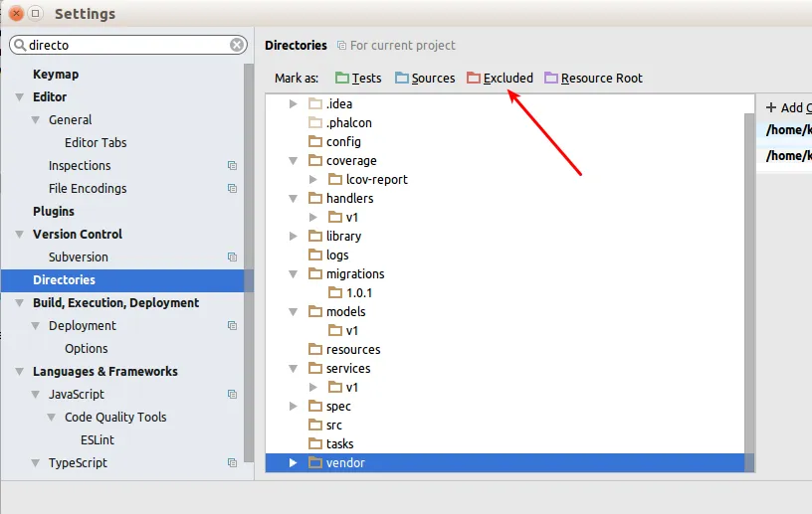
Task: Clear the settings search field text
Action: 237,45
